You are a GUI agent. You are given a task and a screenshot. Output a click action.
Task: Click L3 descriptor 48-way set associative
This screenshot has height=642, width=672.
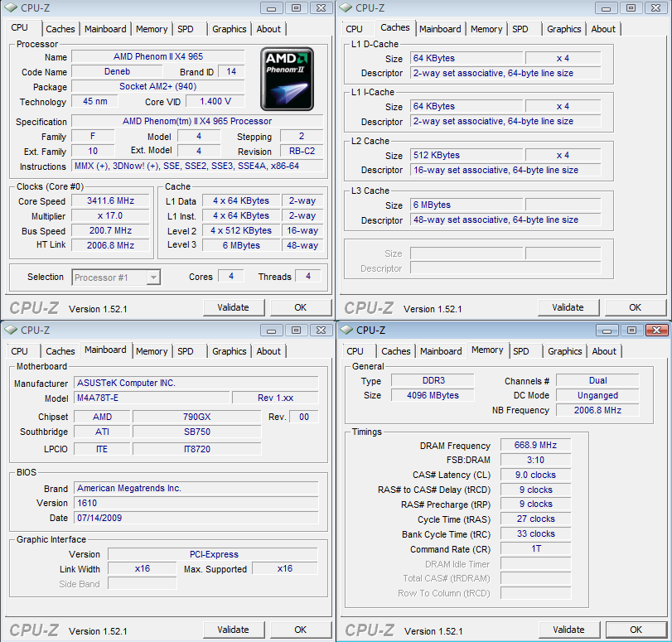tap(505, 220)
